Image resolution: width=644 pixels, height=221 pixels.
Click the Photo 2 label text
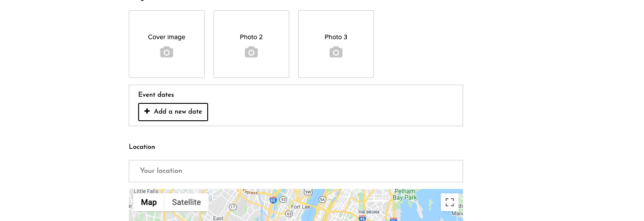click(251, 37)
